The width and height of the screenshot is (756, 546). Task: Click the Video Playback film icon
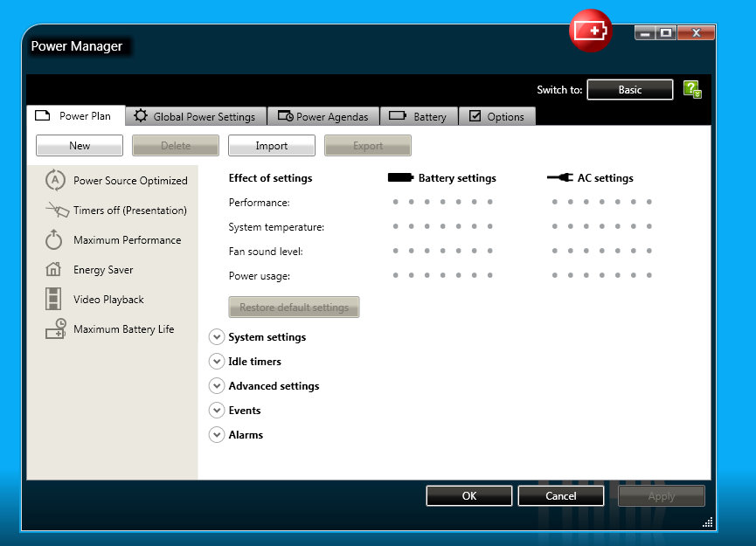[53, 299]
